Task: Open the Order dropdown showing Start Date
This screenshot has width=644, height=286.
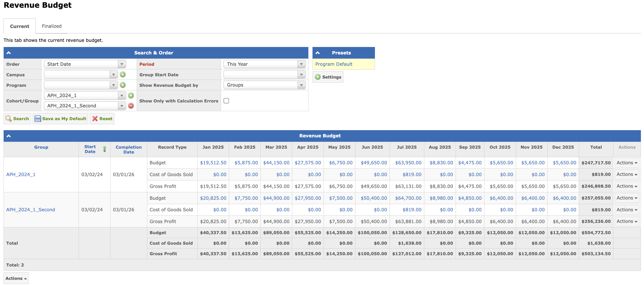Action: click(x=85, y=64)
